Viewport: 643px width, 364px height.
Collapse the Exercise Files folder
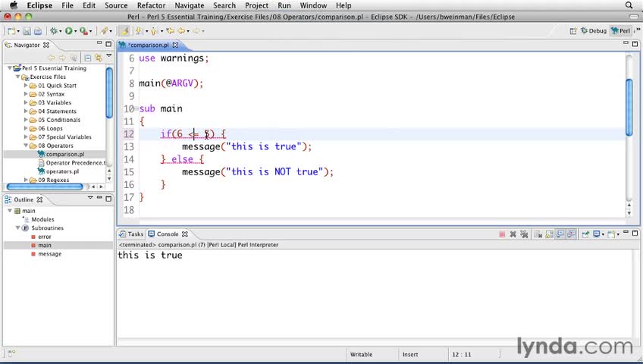tap(17, 77)
